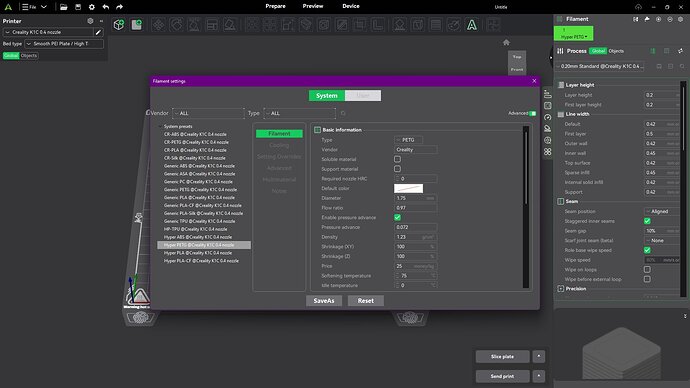Expand the Precision section
The width and height of the screenshot is (690, 388).
click(x=561, y=289)
